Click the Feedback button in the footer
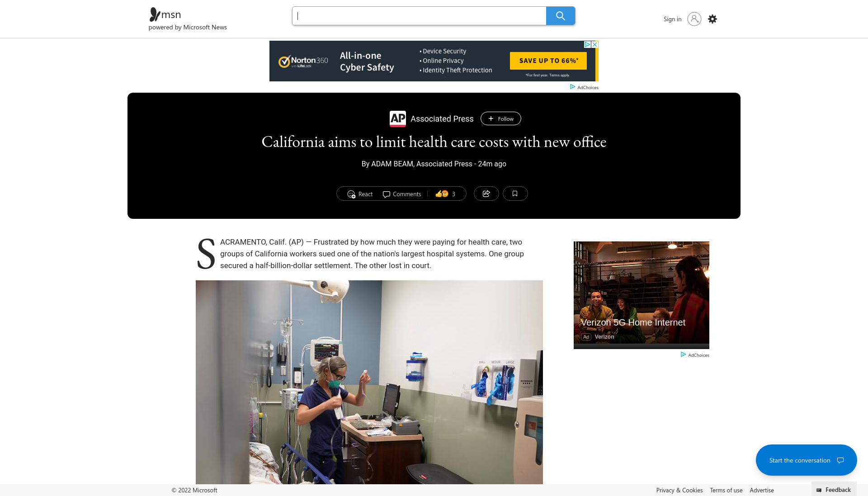This screenshot has height=496, width=868. tap(834, 490)
